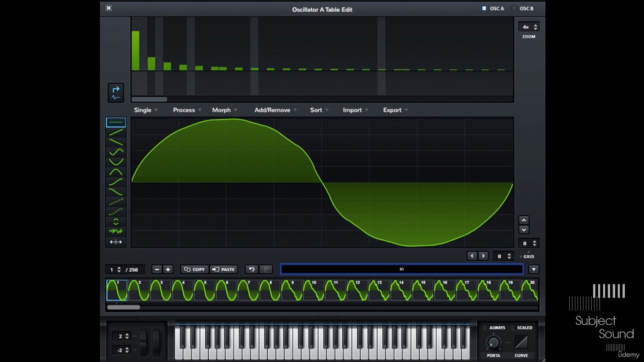This screenshot has width=644, height=362.
Task: Redo the wavetable edit
Action: [266, 269]
